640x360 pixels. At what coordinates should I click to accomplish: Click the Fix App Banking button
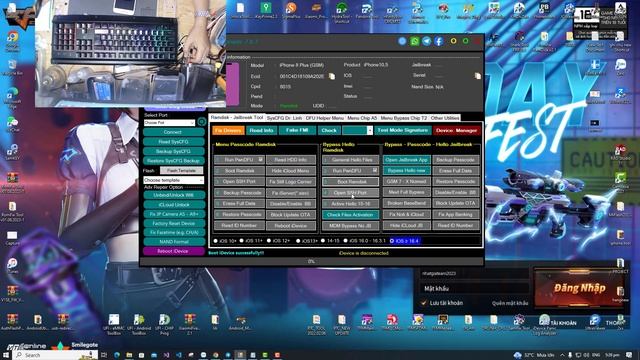[x=456, y=214]
